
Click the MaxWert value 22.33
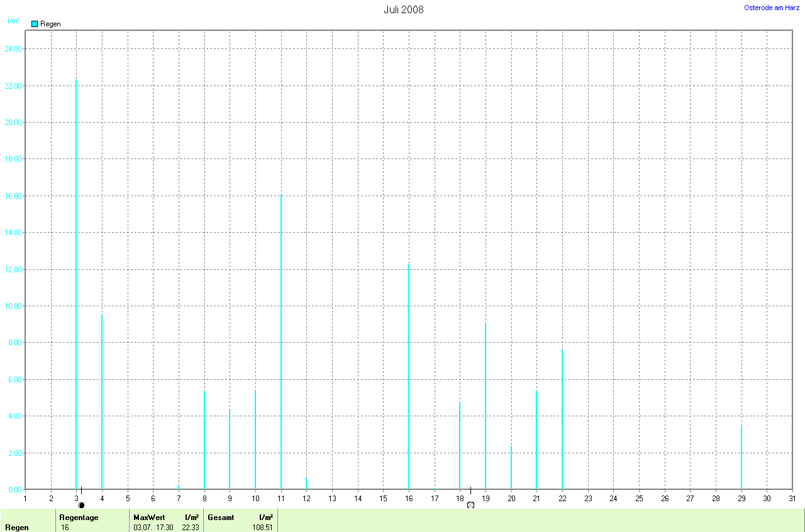tap(190, 528)
